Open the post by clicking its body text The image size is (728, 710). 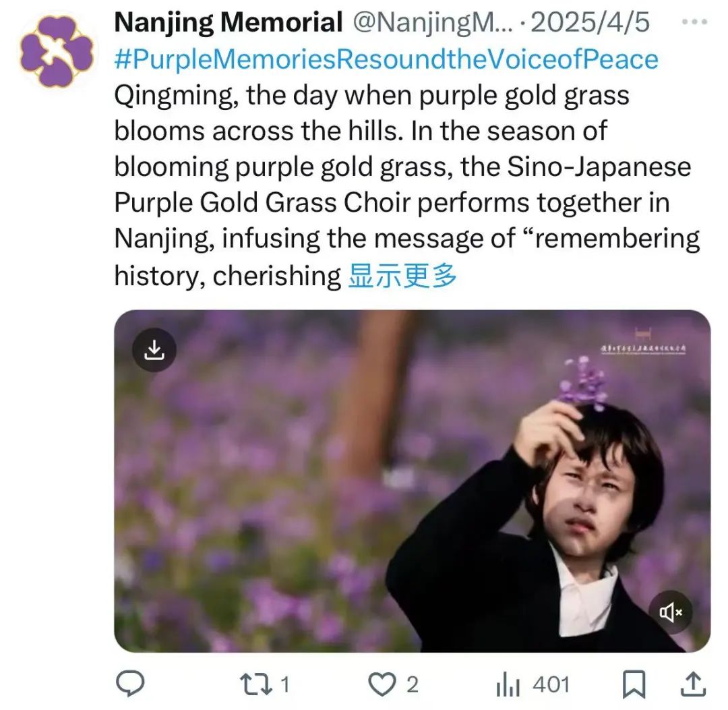tap(398, 167)
